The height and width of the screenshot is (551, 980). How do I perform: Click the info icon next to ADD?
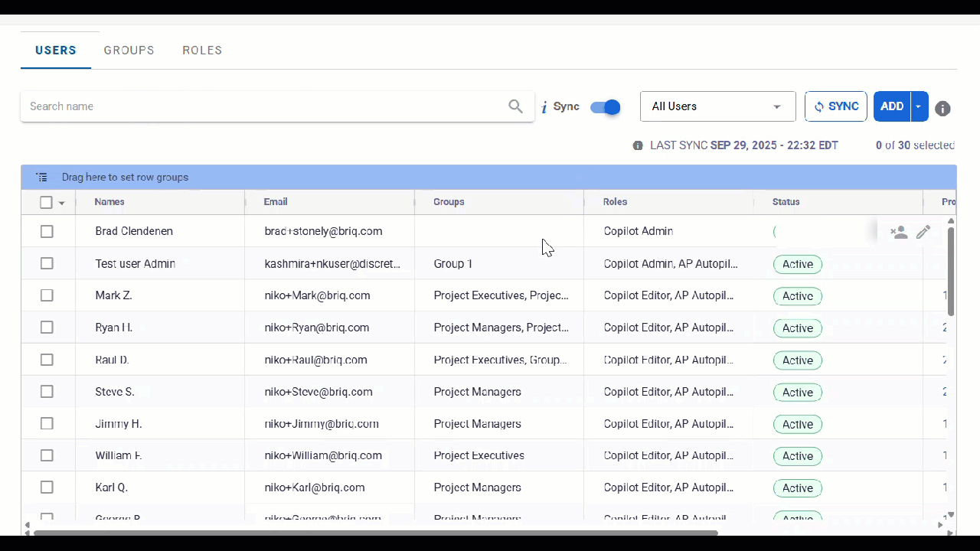pos(943,109)
